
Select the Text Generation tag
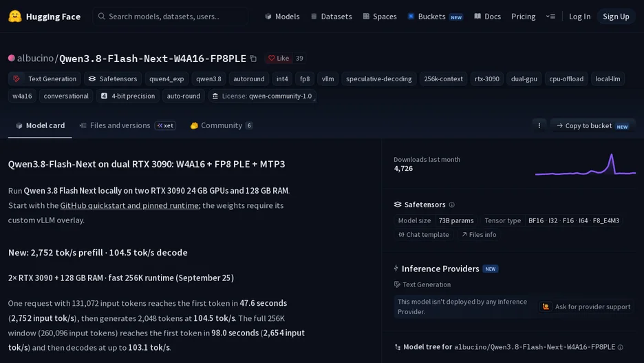pyautogui.click(x=44, y=79)
